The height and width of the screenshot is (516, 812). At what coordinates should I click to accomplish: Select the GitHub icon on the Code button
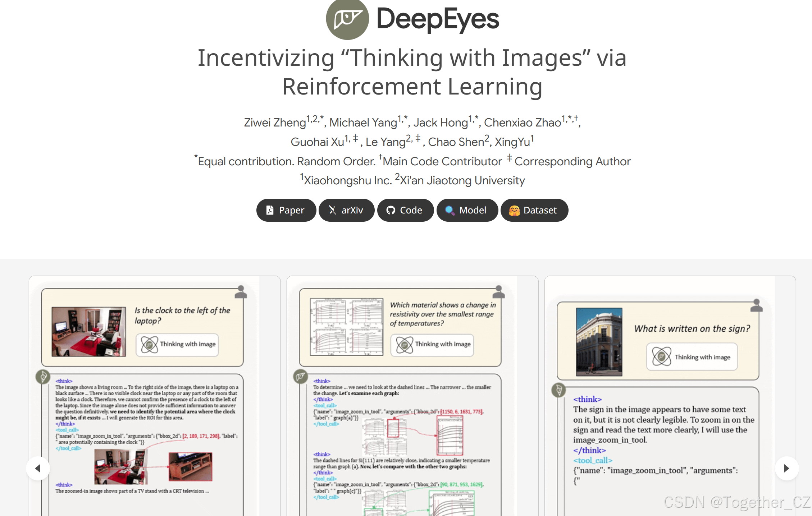tap(391, 210)
